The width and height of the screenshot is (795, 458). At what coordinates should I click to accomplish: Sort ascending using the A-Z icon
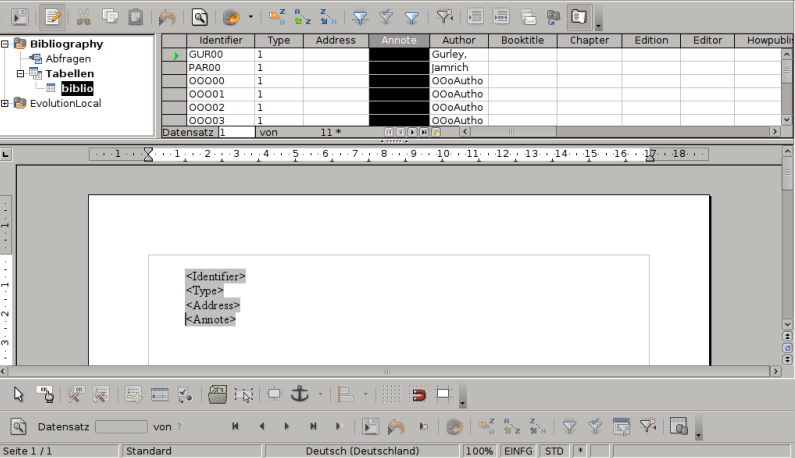click(301, 16)
